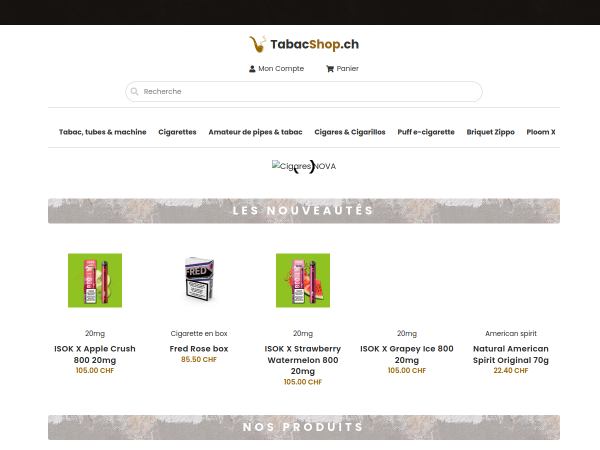
Task: Select the Cigarettes menu item
Action: pyautogui.click(x=177, y=132)
